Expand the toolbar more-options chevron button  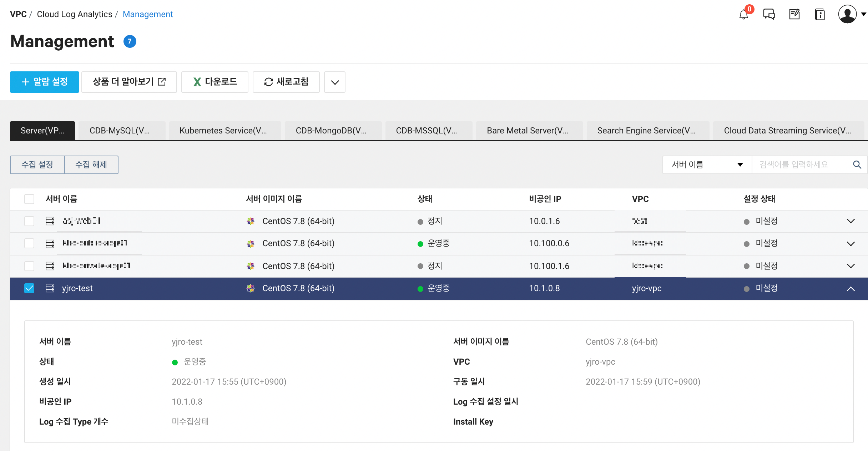coord(334,82)
